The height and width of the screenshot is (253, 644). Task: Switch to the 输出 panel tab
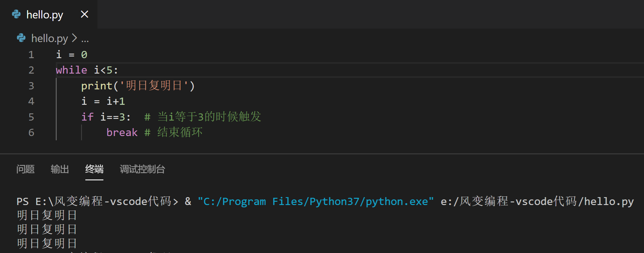pos(60,169)
